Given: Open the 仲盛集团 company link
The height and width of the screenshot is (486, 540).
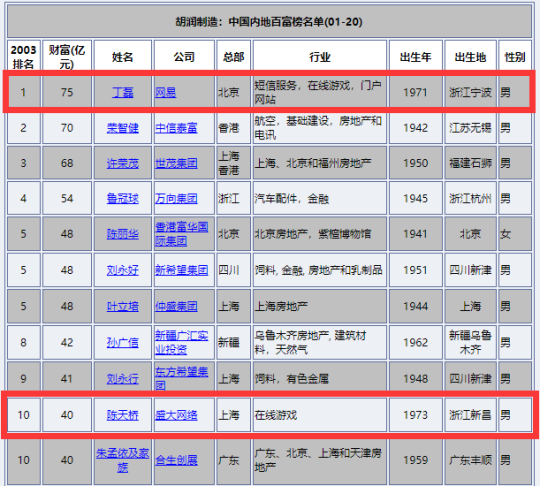Looking at the screenshot, I should coord(176,307).
